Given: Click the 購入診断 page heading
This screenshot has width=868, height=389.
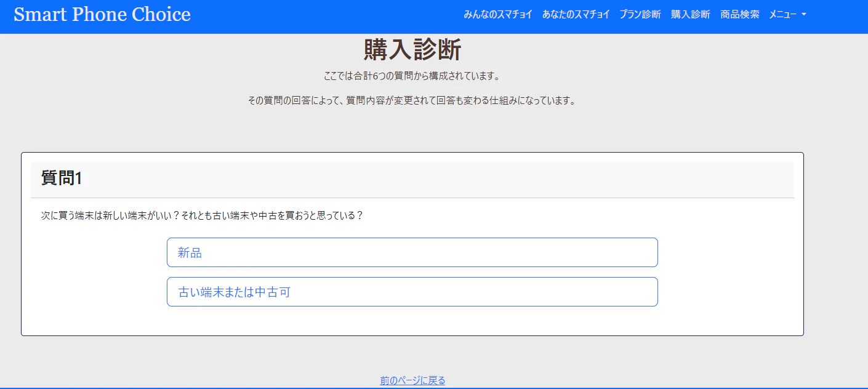Looking at the screenshot, I should tap(412, 49).
